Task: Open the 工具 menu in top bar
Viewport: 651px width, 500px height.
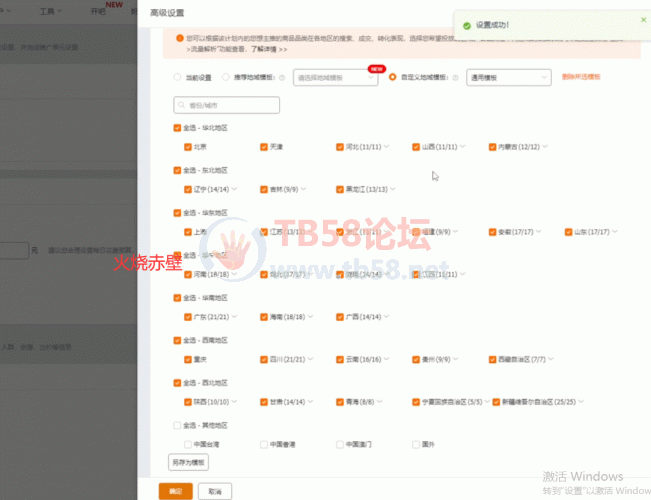Action: click(48, 13)
